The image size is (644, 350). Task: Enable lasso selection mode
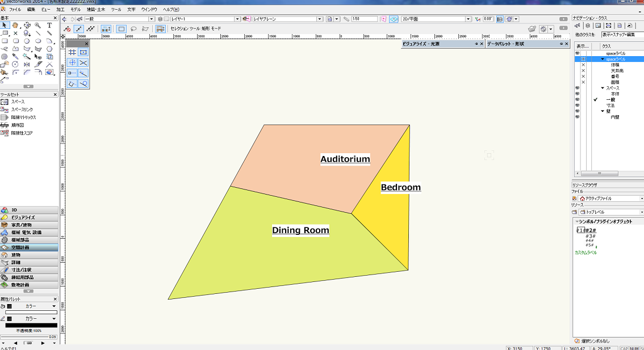[x=133, y=28]
